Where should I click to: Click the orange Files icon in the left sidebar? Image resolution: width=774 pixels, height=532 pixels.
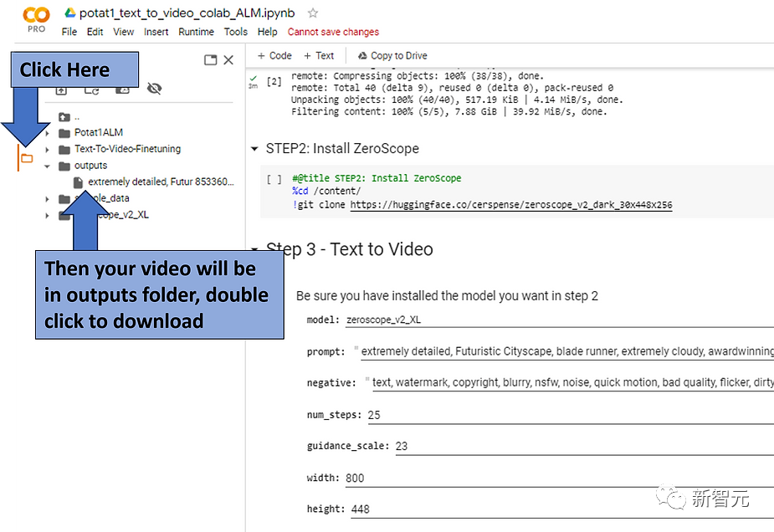coord(27,158)
